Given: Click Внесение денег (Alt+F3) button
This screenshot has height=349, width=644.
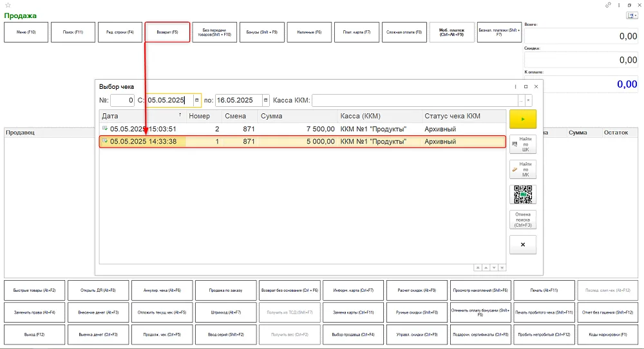Looking at the screenshot, I should tap(98, 312).
